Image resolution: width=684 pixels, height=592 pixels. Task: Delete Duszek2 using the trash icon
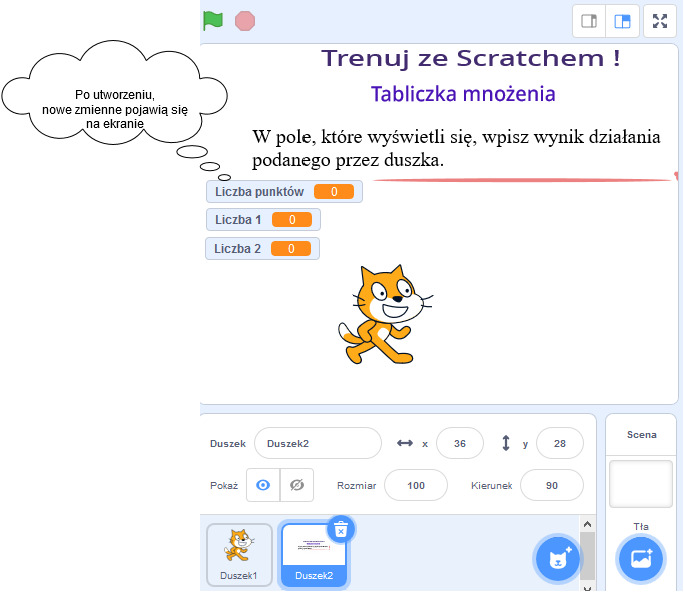click(x=341, y=530)
